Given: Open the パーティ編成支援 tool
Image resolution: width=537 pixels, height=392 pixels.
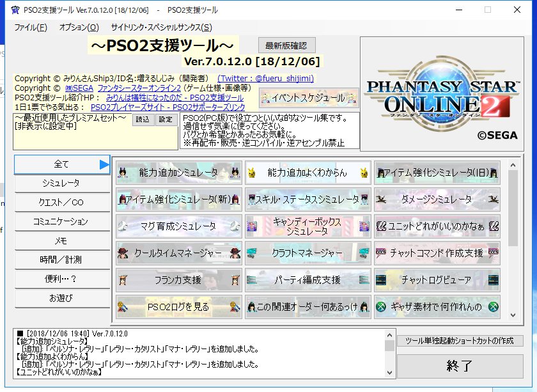Looking at the screenshot, I should (307, 280).
